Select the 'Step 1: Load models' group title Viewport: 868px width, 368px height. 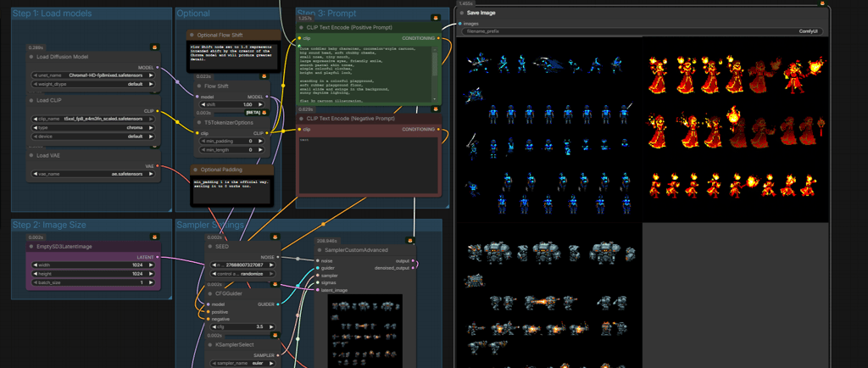coord(52,14)
